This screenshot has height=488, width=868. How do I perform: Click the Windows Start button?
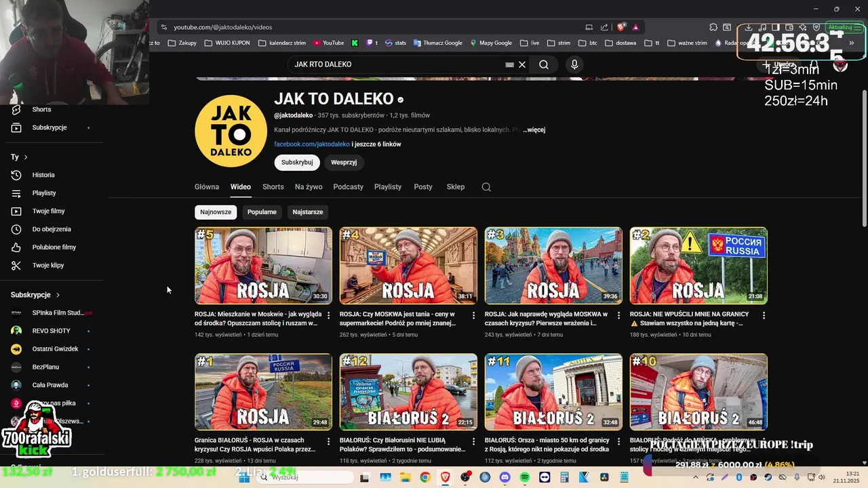point(244,477)
